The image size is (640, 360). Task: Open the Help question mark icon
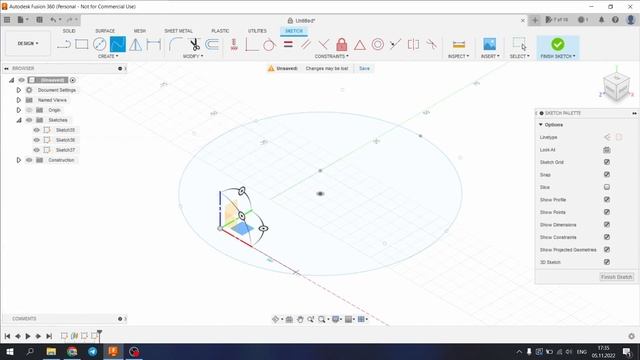[x=615, y=20]
